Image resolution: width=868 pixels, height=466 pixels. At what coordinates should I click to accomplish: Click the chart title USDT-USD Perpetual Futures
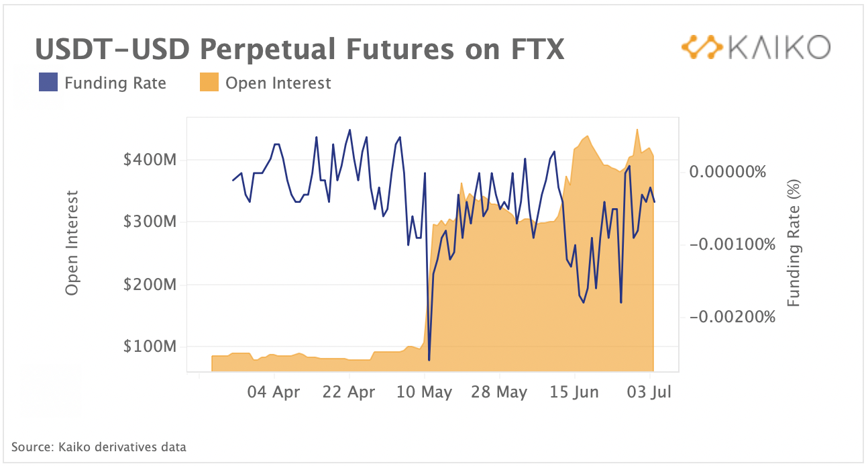(299, 50)
